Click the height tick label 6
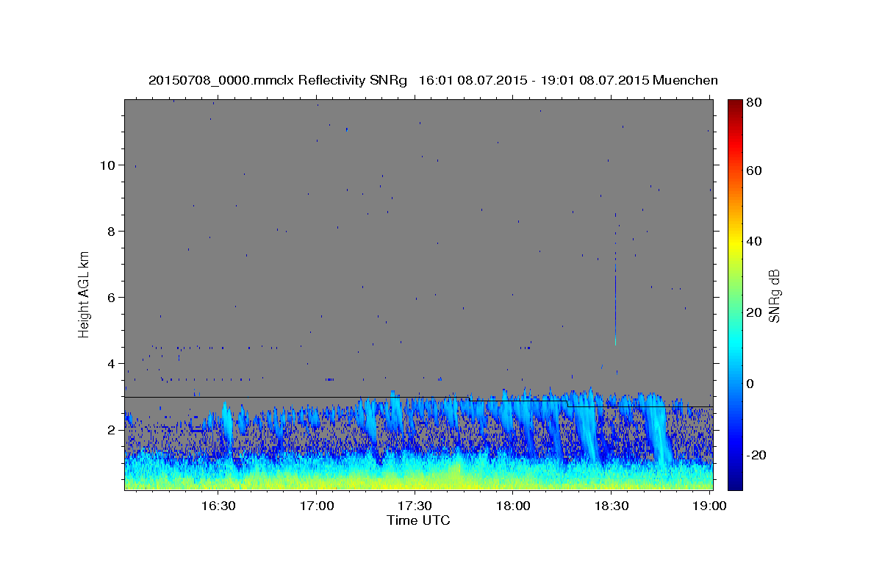882x588 pixels. point(112,298)
